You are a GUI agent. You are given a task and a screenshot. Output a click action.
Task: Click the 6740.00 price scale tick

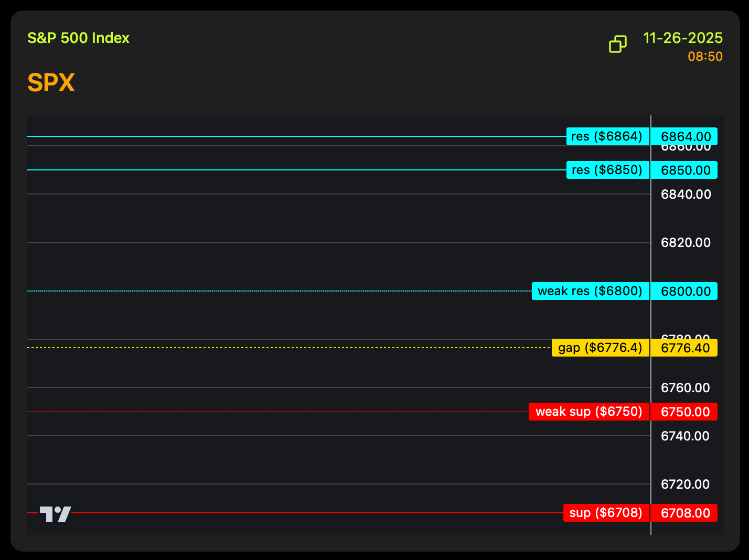pos(686,436)
